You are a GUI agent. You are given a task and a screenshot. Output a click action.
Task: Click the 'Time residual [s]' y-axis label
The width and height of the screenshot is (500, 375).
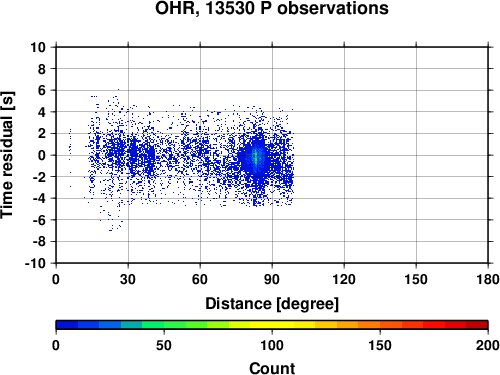click(x=7, y=155)
